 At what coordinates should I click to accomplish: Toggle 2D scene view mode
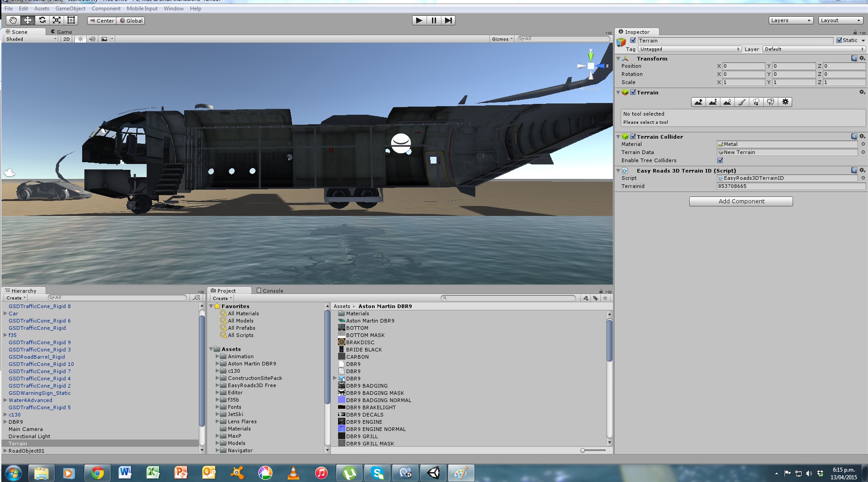(66, 39)
